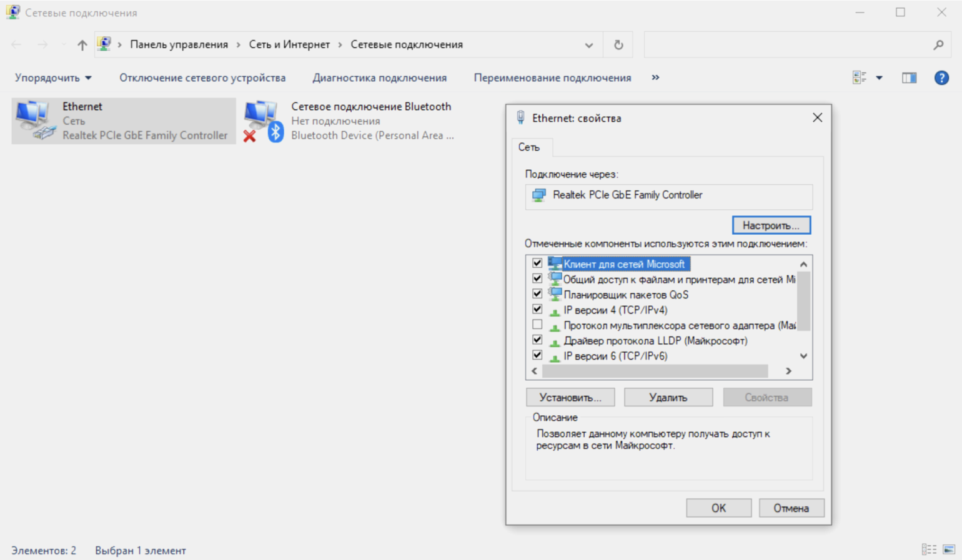Select the Сеть tab in properties

[528, 147]
